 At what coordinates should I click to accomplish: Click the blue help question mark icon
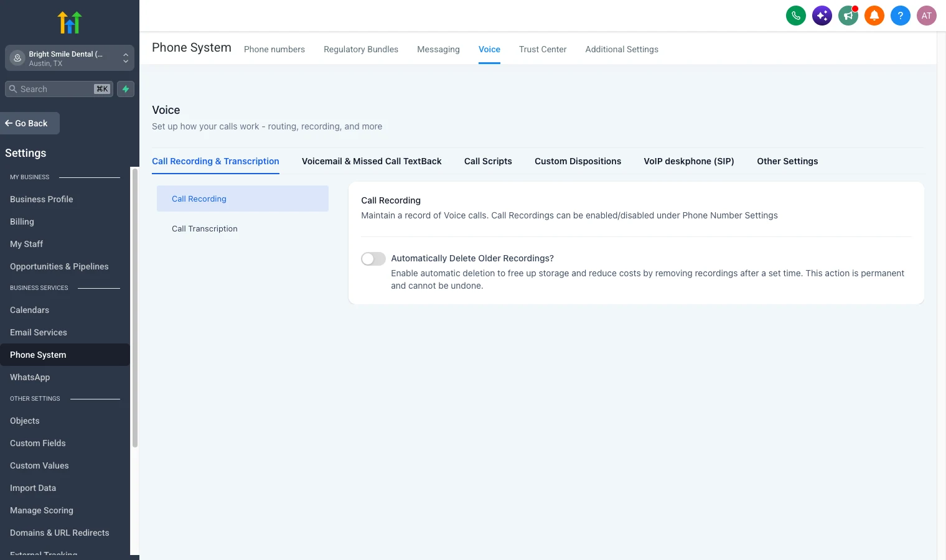coord(901,16)
